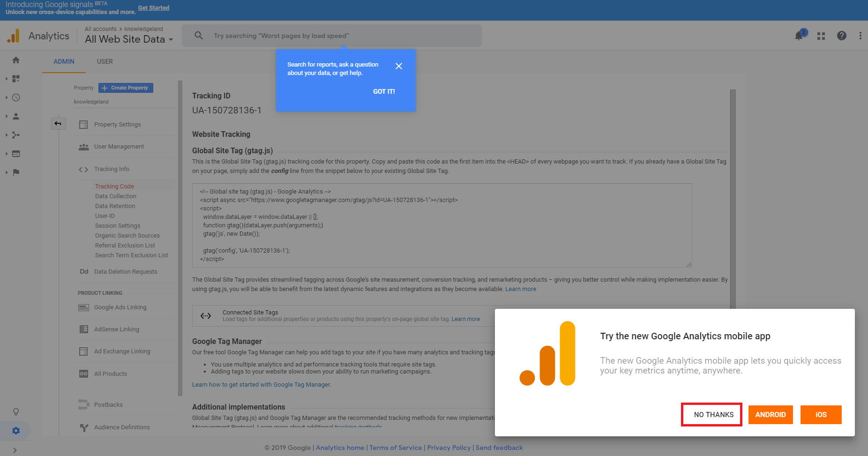The height and width of the screenshot is (456, 868).
Task: Select Referral Exclusion List menu item
Action: (125, 246)
